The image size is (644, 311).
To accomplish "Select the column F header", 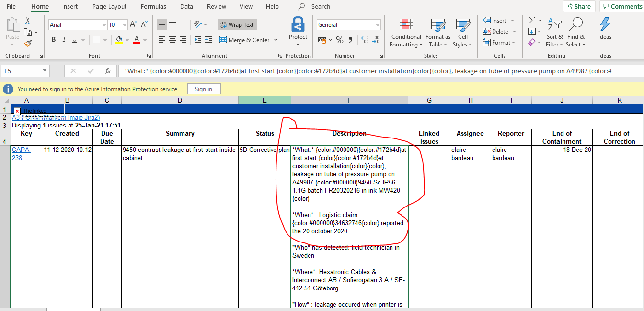I will click(349, 100).
